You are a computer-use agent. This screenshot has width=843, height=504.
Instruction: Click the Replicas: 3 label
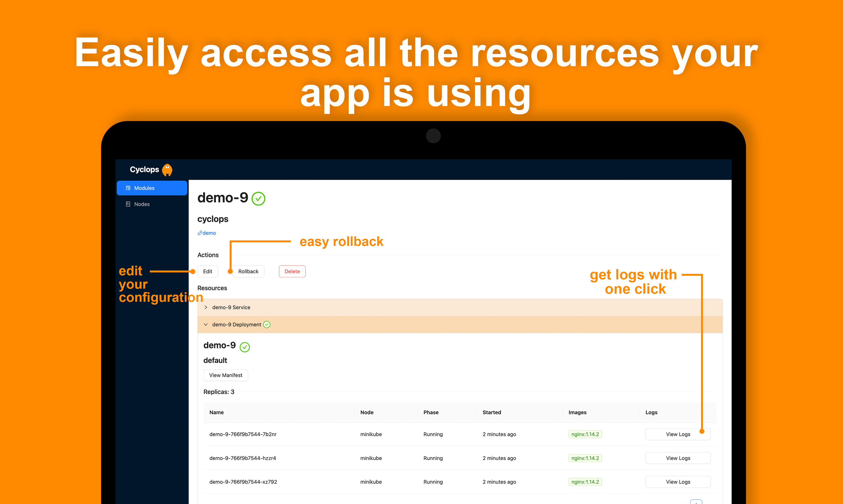pos(219,392)
